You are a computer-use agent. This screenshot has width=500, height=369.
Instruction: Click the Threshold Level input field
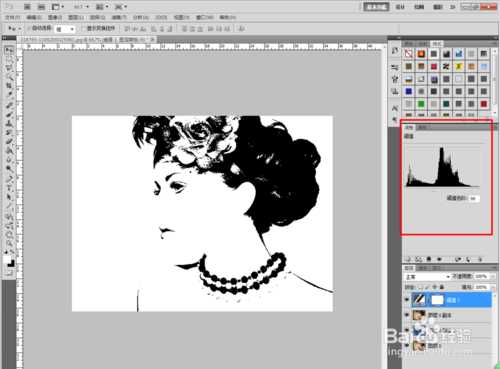(x=473, y=198)
